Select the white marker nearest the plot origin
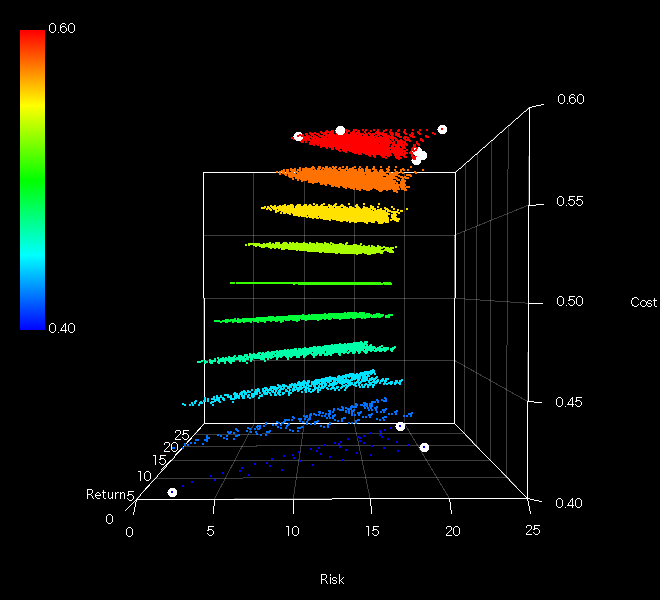 (172, 492)
